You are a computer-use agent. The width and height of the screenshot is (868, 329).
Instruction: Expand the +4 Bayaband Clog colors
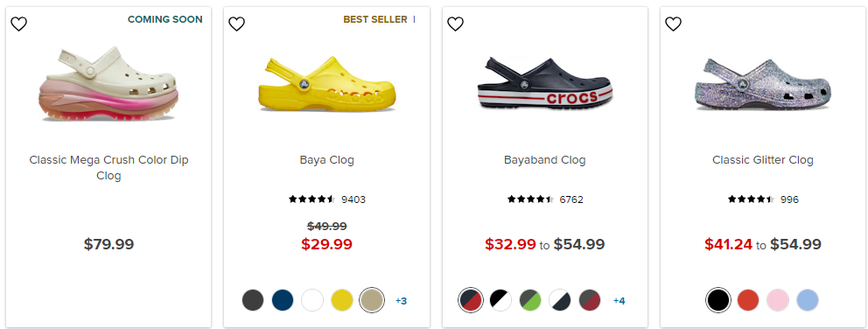point(619,301)
